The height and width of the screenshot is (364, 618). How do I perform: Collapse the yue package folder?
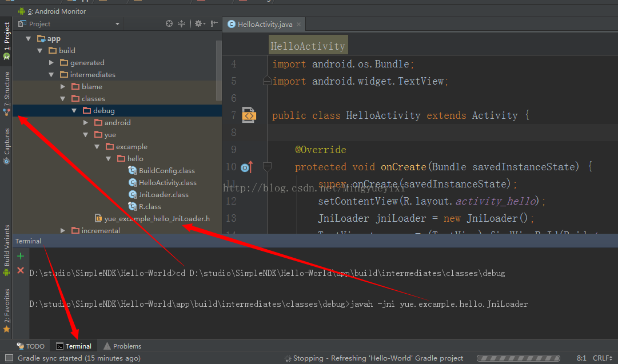(x=86, y=135)
